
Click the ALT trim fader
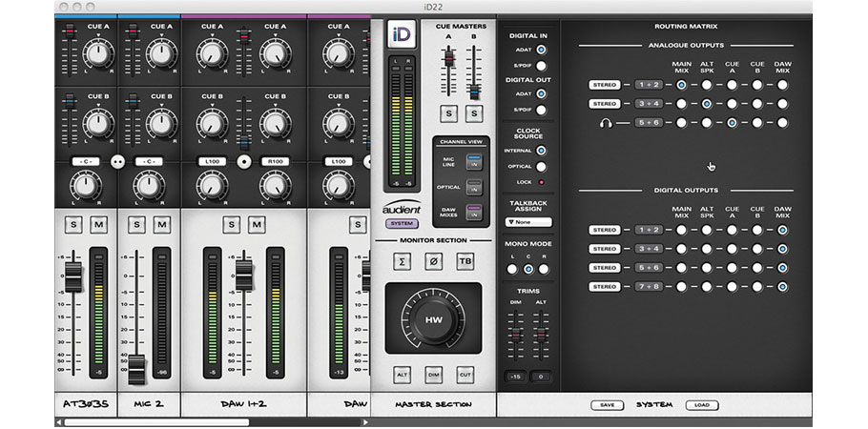click(x=540, y=336)
